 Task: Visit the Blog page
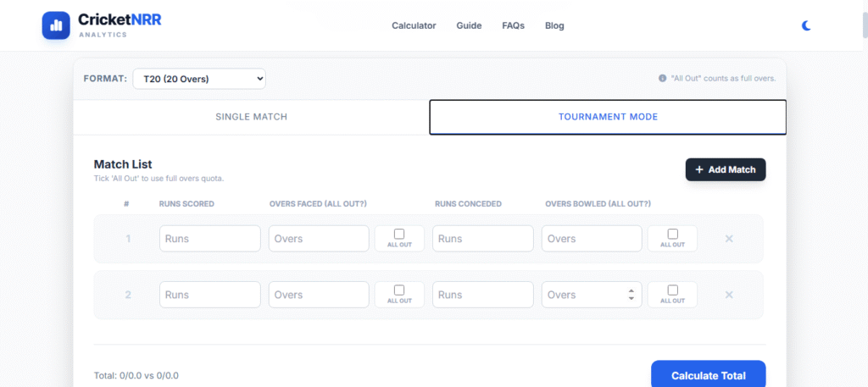pyautogui.click(x=554, y=25)
